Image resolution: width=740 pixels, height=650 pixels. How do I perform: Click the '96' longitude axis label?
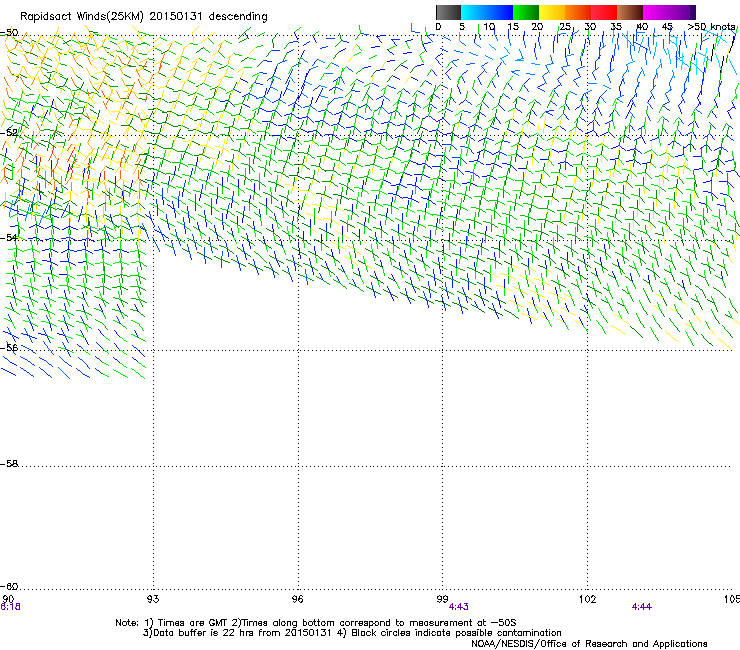click(x=297, y=599)
